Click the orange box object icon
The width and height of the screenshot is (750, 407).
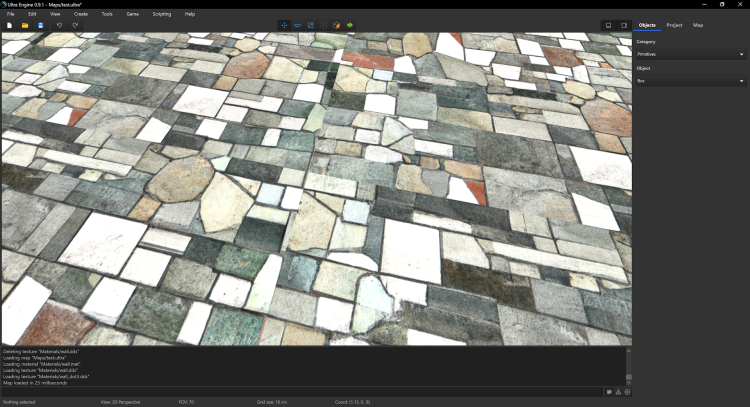(x=336, y=25)
